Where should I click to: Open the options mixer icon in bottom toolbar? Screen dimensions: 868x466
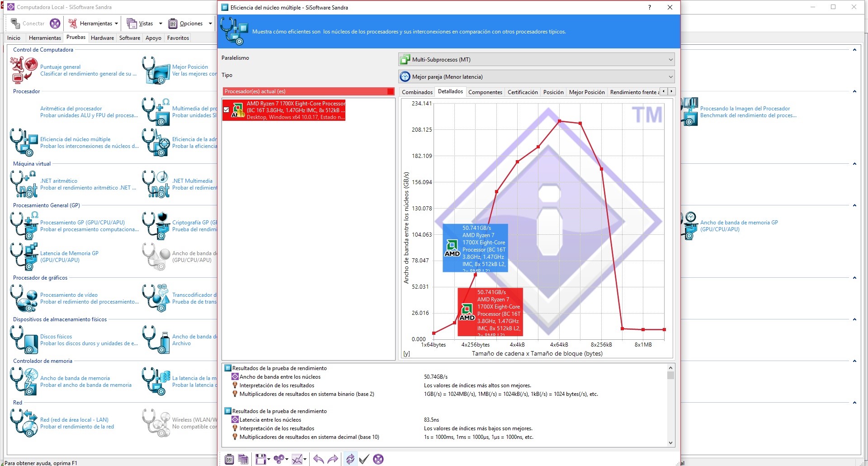tap(229, 459)
